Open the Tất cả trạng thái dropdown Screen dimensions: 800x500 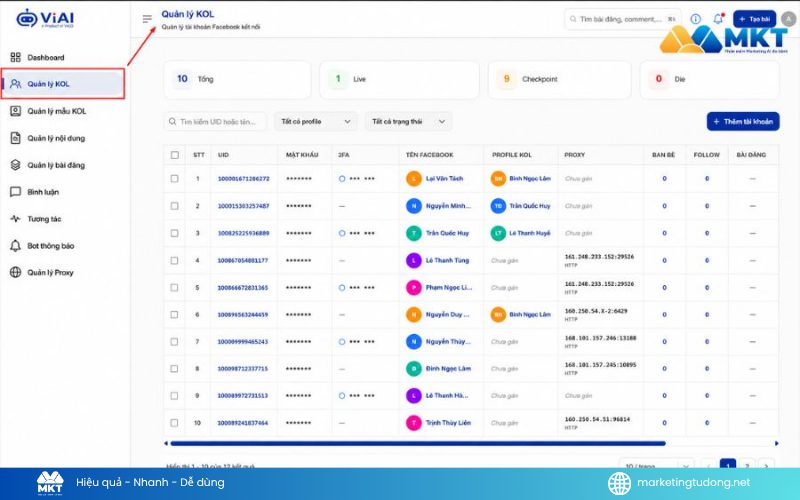click(408, 121)
